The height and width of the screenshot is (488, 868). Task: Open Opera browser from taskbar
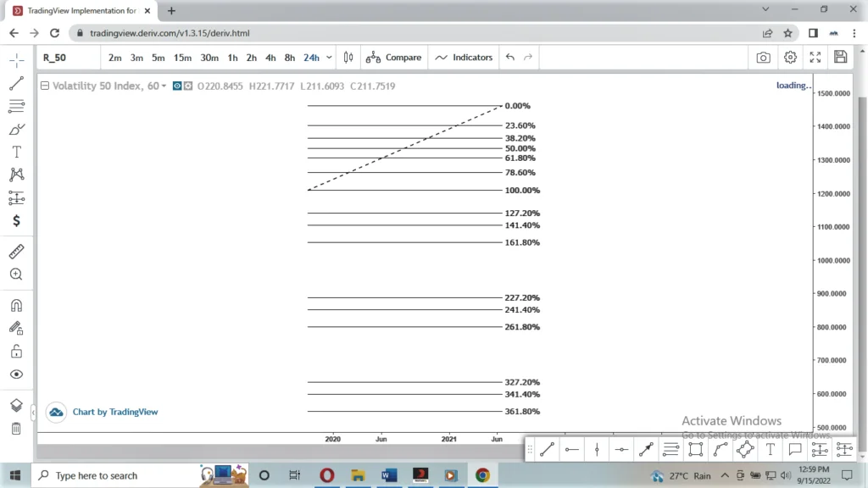pyautogui.click(x=327, y=475)
